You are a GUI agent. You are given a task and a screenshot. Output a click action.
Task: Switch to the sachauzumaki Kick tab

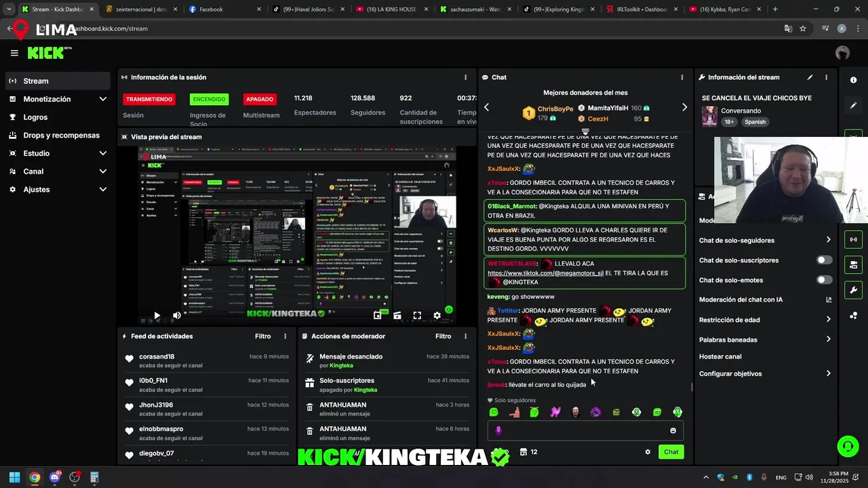pos(473,9)
